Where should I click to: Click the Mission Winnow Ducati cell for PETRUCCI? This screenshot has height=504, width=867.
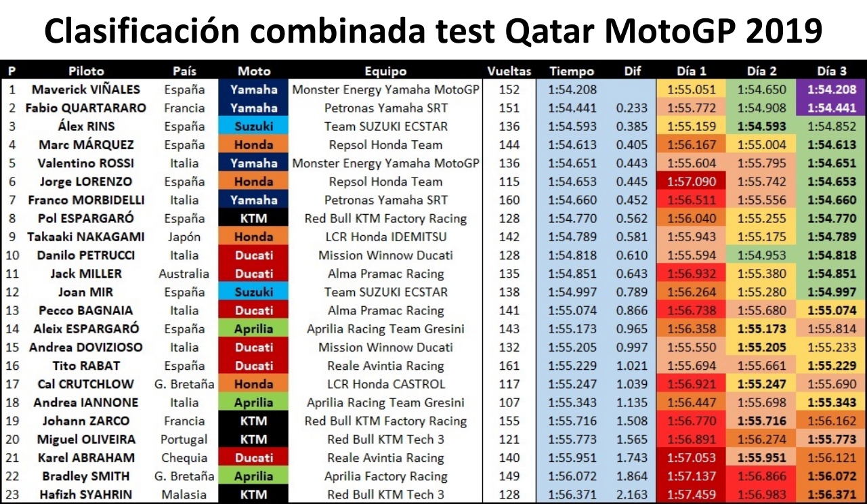385,255
